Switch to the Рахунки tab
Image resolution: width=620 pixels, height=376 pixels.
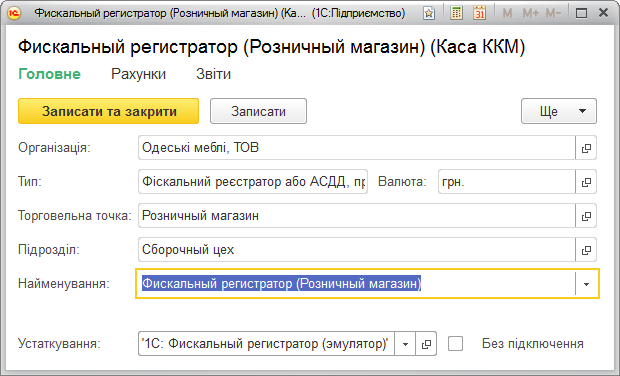138,74
